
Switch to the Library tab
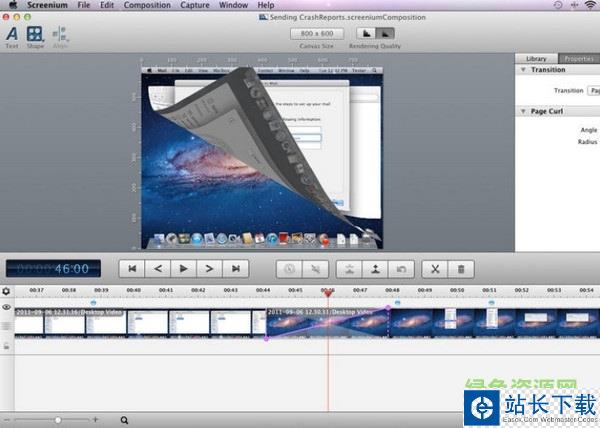(536, 59)
